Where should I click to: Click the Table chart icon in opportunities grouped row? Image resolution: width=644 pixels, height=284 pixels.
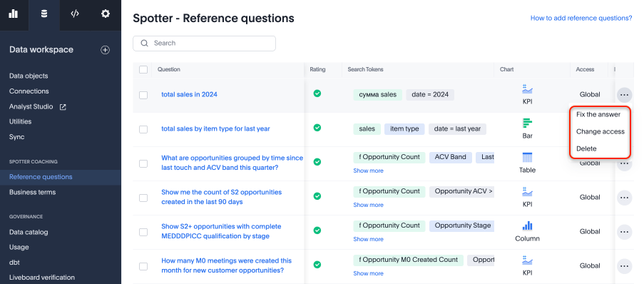pyautogui.click(x=527, y=158)
